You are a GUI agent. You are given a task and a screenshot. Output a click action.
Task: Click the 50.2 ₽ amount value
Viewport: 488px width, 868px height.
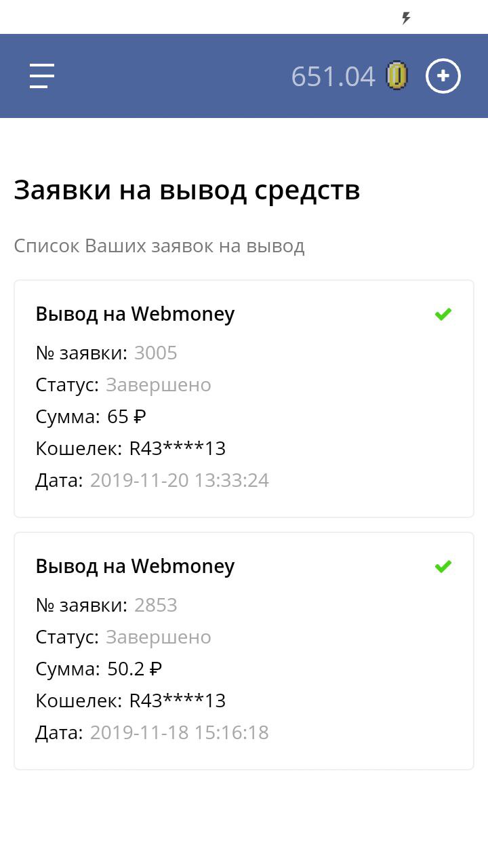click(x=134, y=669)
